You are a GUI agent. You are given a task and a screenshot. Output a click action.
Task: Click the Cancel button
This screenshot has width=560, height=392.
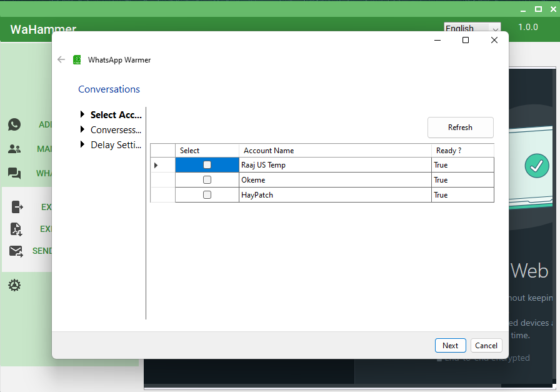[486, 345]
